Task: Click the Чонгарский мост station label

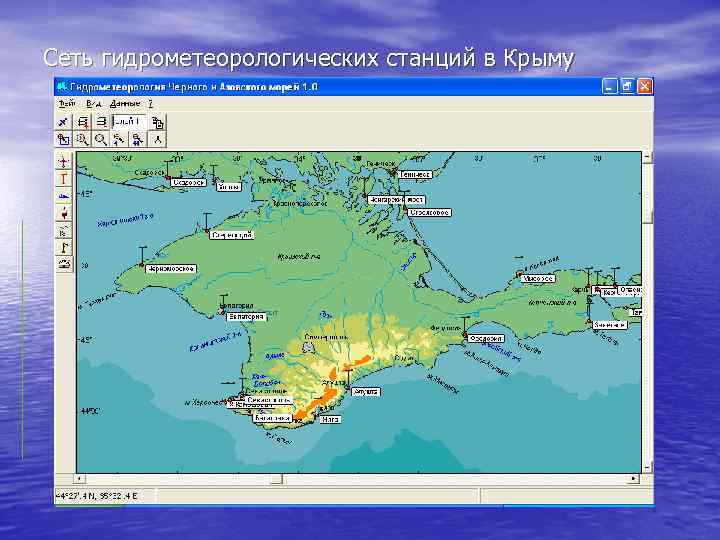Action: [x=396, y=200]
